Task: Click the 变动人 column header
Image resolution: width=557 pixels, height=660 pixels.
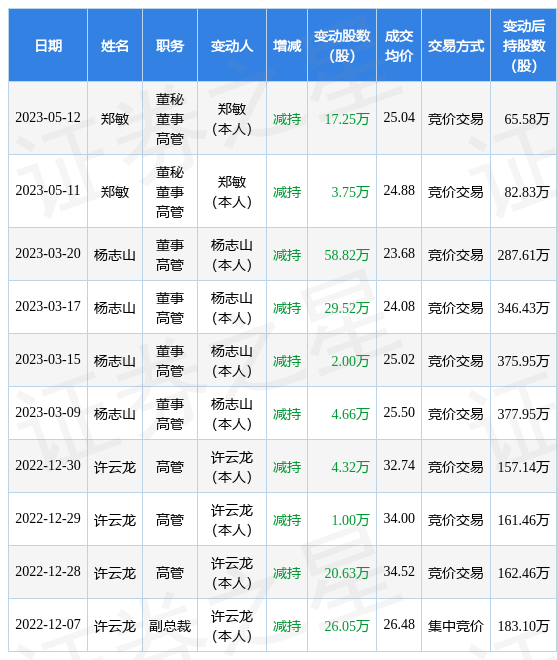Action: [232, 45]
